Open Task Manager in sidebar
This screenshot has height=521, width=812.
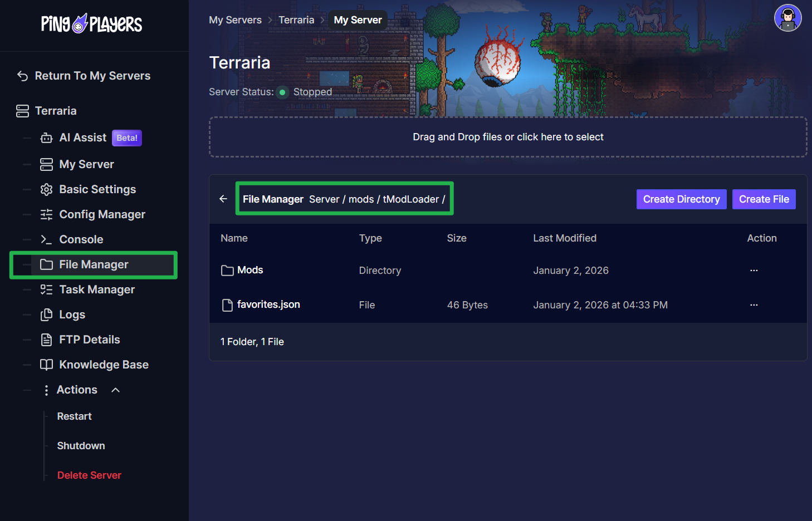click(x=96, y=290)
